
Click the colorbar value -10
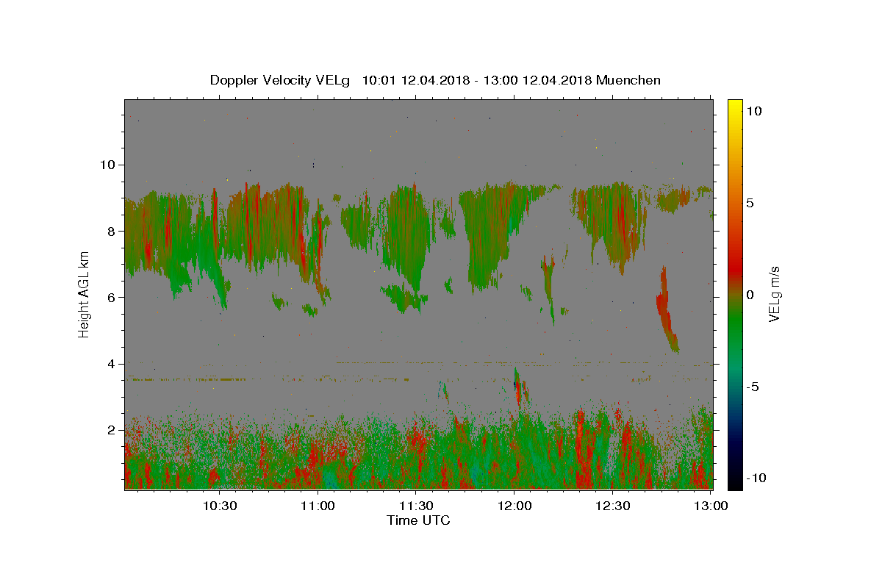[x=755, y=478]
